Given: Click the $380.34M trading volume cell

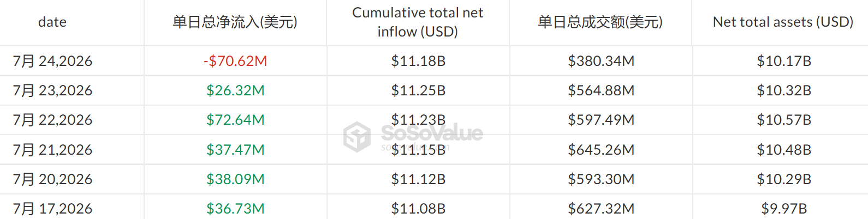Looking at the screenshot, I should point(601,61).
